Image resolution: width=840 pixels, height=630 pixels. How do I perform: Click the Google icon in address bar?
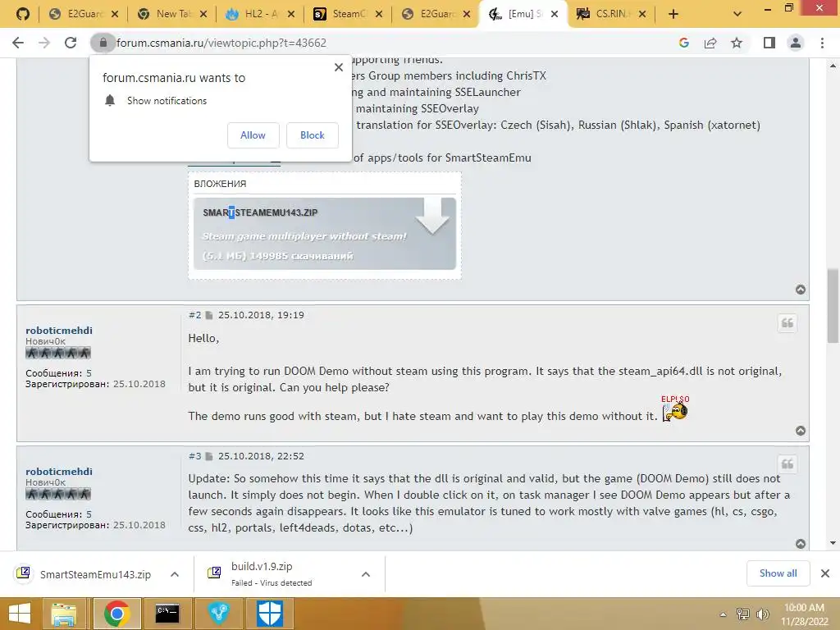(683, 43)
